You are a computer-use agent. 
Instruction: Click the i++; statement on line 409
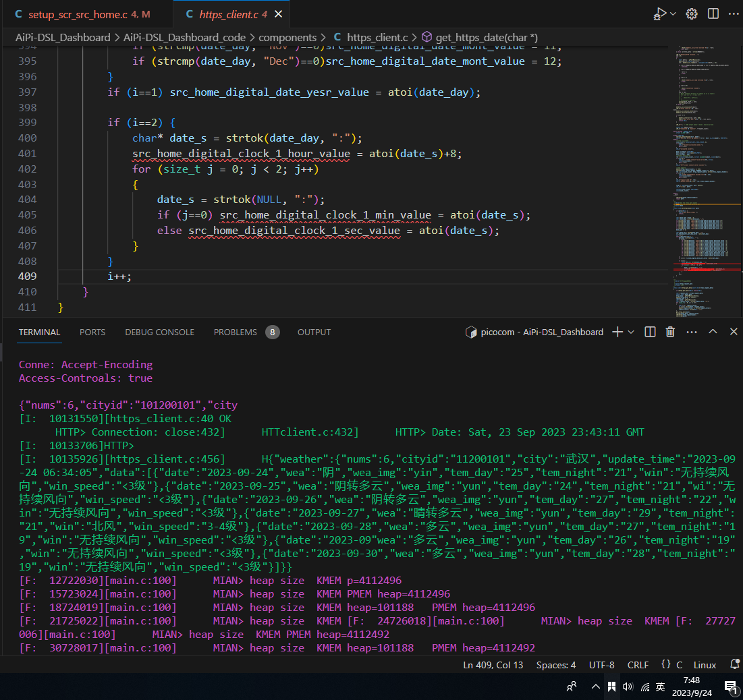pos(119,276)
